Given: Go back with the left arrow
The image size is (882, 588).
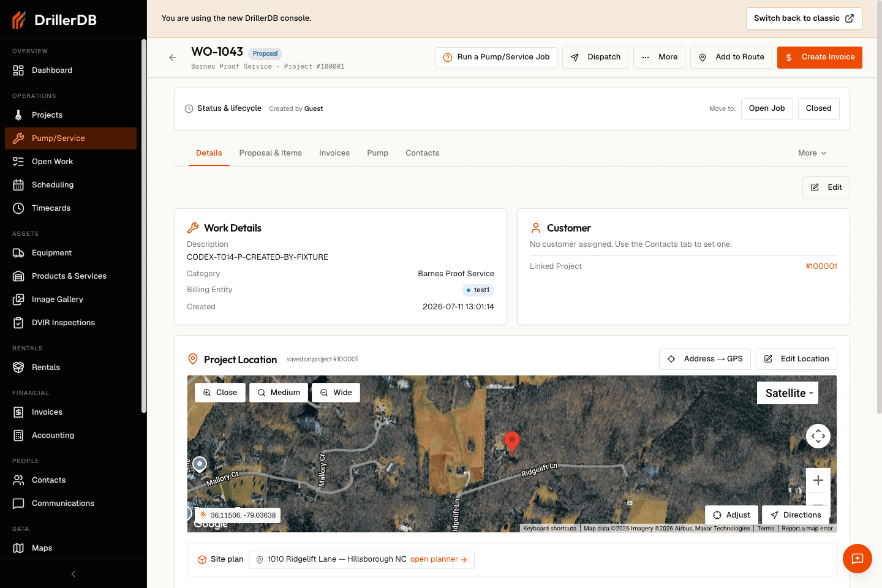Looking at the screenshot, I should [173, 58].
